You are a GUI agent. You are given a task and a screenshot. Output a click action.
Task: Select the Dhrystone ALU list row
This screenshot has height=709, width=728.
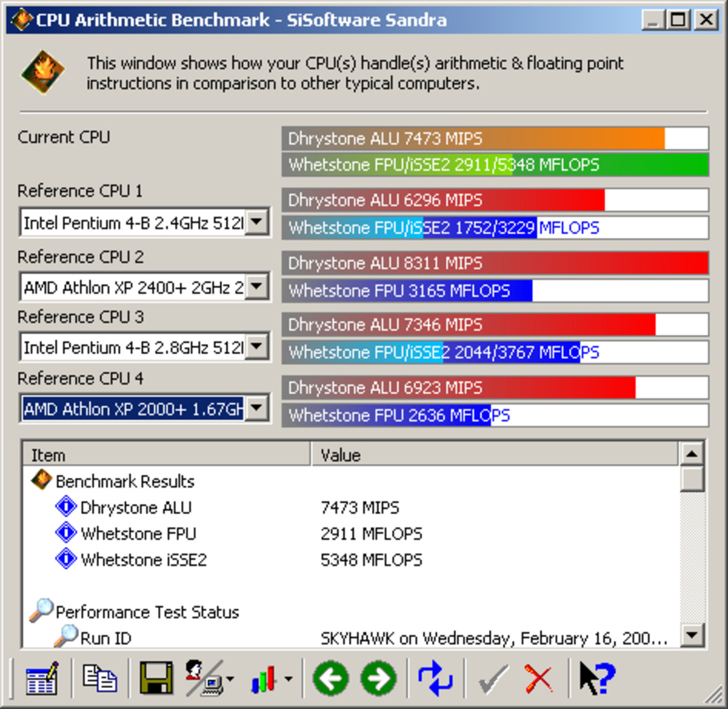click(352, 507)
